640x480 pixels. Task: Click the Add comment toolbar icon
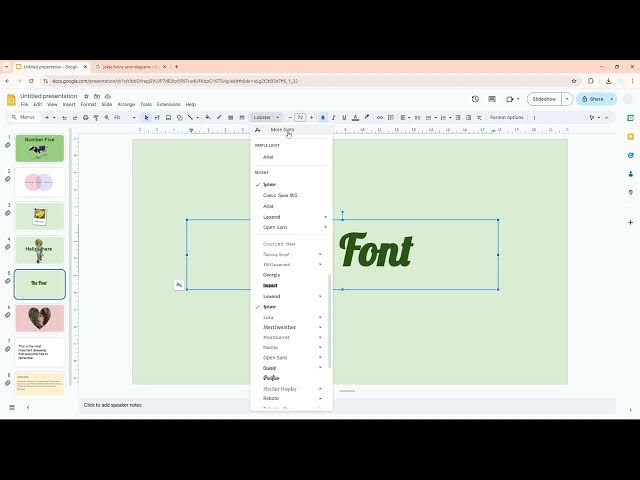click(x=391, y=118)
